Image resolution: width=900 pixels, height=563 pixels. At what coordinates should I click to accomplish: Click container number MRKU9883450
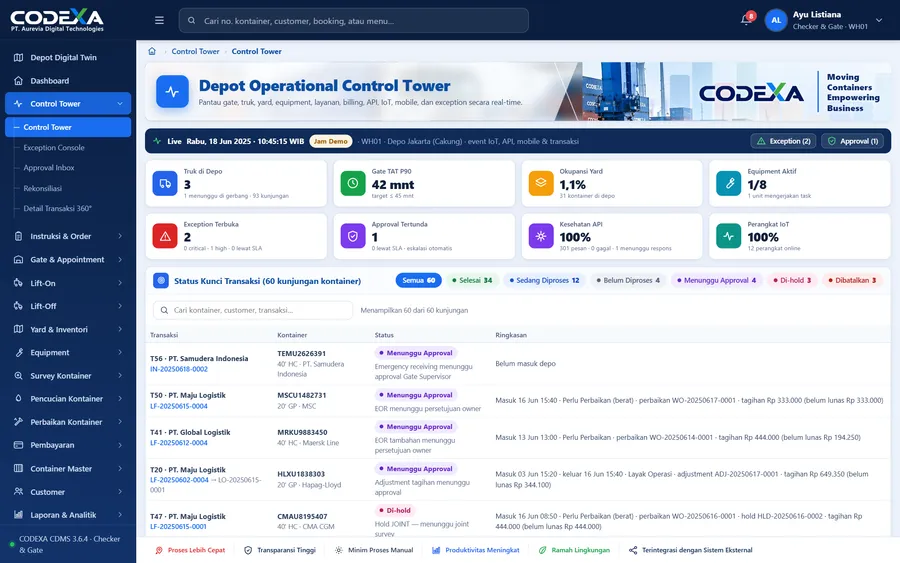pyautogui.click(x=302, y=432)
